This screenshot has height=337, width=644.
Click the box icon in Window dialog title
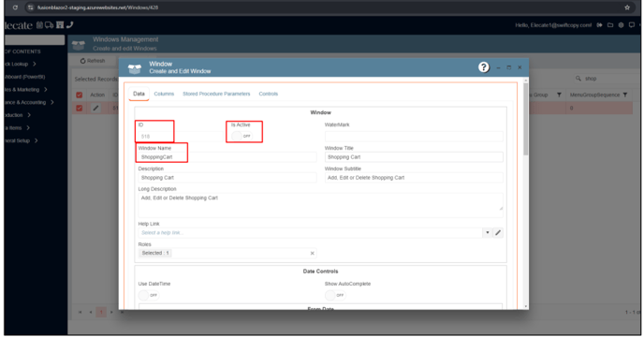click(x=134, y=68)
